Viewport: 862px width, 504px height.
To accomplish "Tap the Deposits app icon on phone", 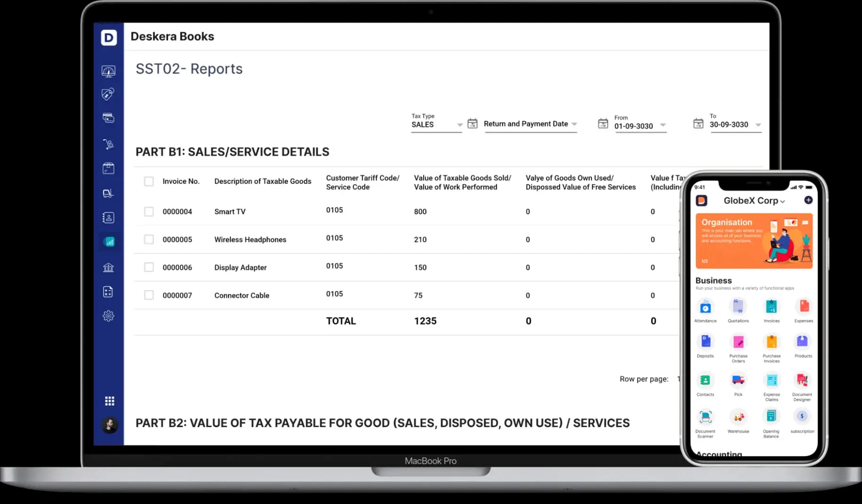I will (x=705, y=341).
